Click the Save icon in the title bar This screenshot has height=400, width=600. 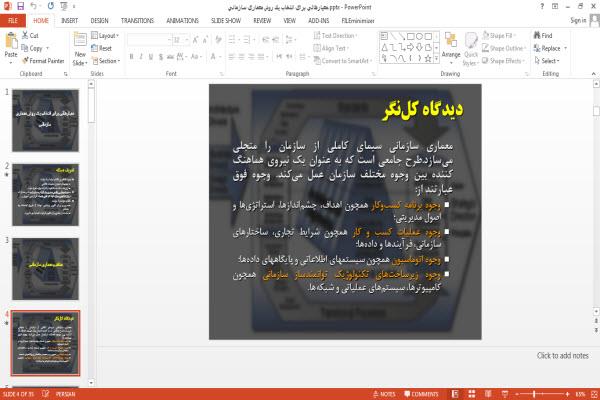(x=21, y=6)
